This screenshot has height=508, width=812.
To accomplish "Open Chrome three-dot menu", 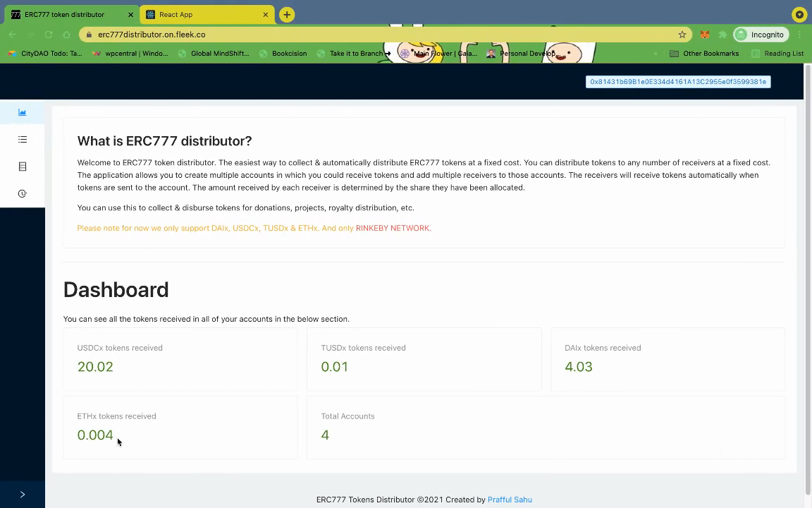I will [800, 35].
